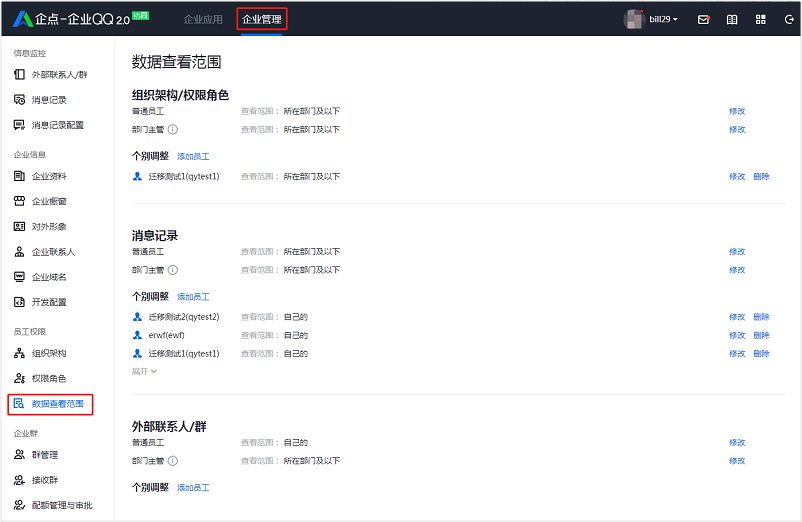Click the 企业联系人 sidebar icon
This screenshot has height=522, width=802.
[x=19, y=252]
